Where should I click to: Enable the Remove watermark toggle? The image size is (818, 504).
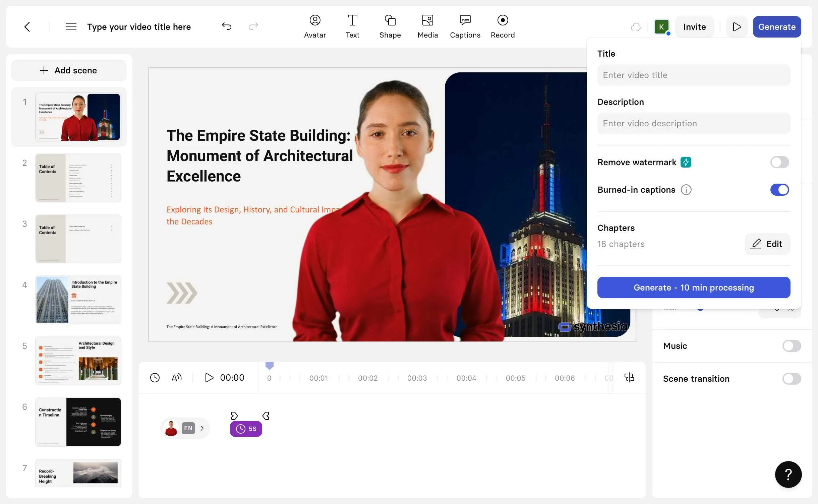779,162
